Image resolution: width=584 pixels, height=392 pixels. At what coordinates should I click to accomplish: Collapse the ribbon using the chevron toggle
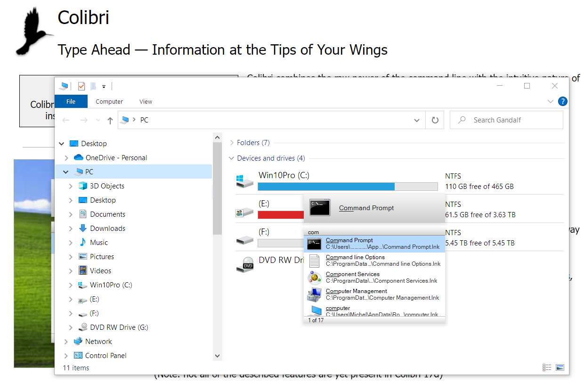(x=550, y=101)
